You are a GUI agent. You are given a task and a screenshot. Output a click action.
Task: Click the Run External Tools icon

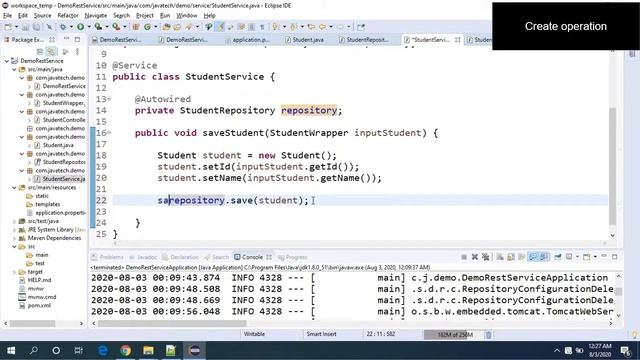tap(116, 27)
